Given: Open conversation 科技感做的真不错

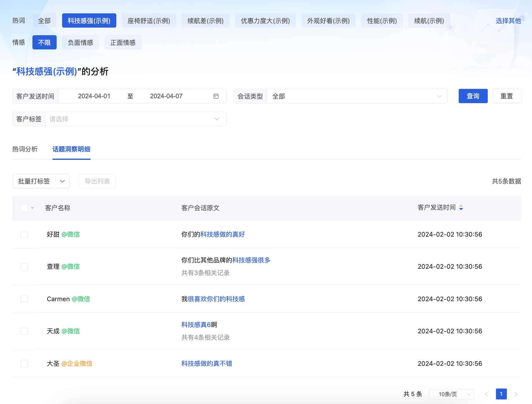Looking at the screenshot, I should [x=207, y=364].
